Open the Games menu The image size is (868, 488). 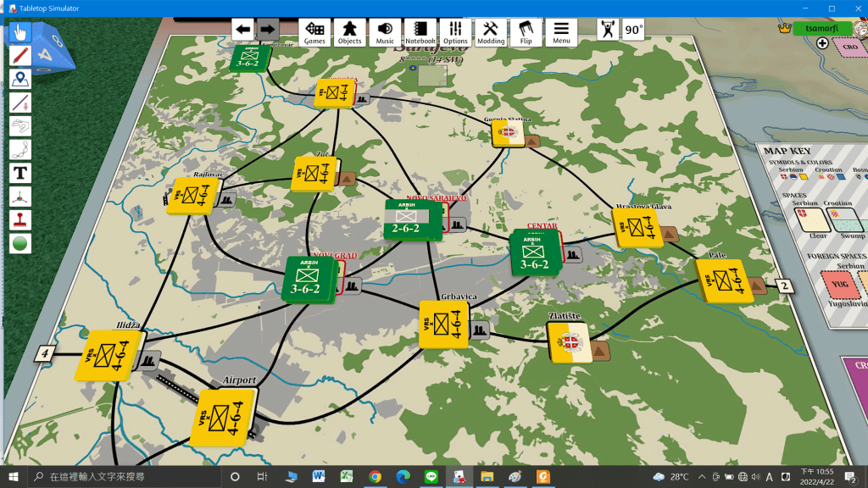tap(314, 32)
